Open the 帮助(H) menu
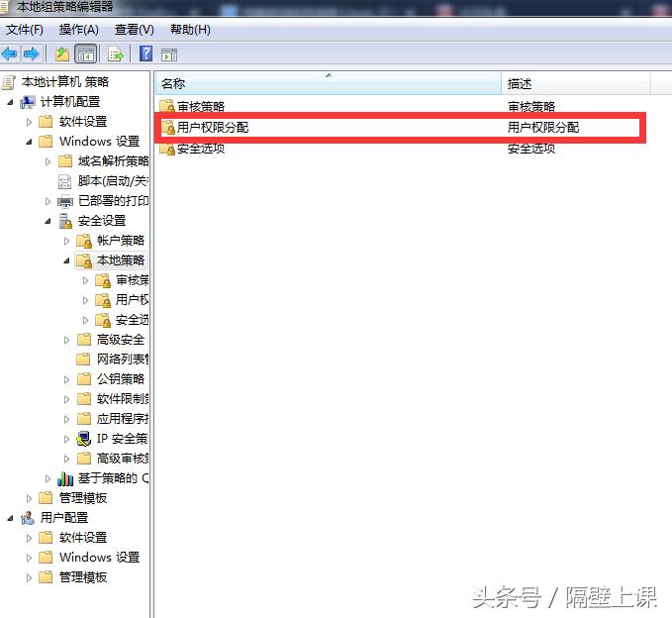This screenshot has height=618, width=672. (x=190, y=30)
